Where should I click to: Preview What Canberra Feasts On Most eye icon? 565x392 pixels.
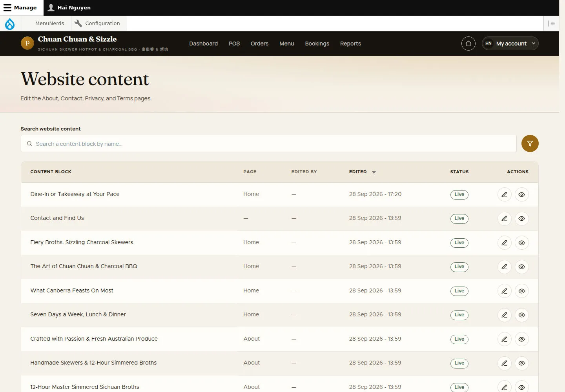(521, 291)
